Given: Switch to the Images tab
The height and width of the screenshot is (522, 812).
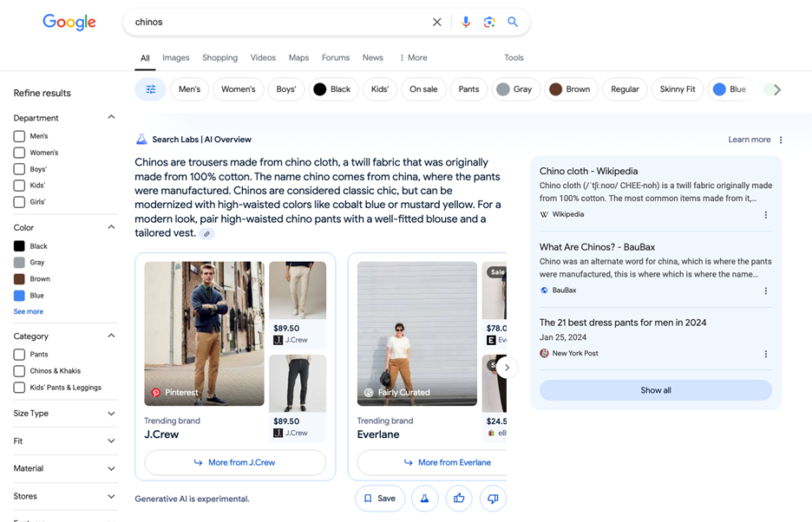Looking at the screenshot, I should 175,58.
